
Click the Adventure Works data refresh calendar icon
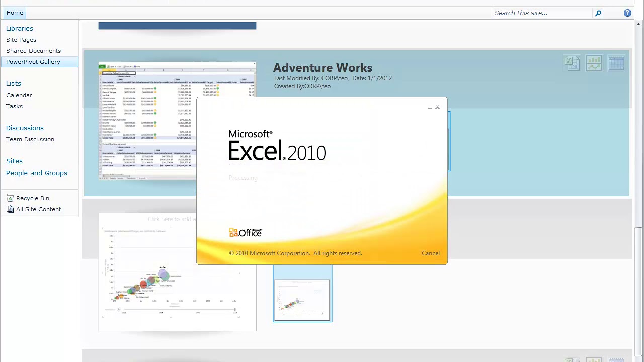click(616, 63)
